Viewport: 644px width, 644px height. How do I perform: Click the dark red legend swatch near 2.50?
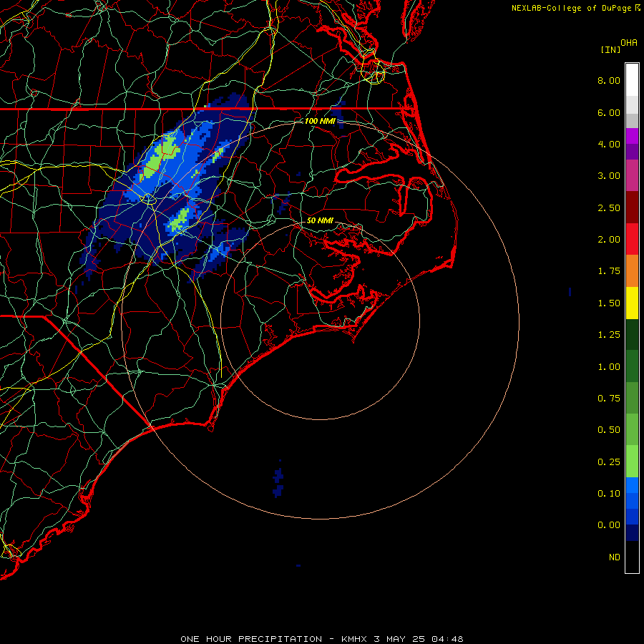632,208
